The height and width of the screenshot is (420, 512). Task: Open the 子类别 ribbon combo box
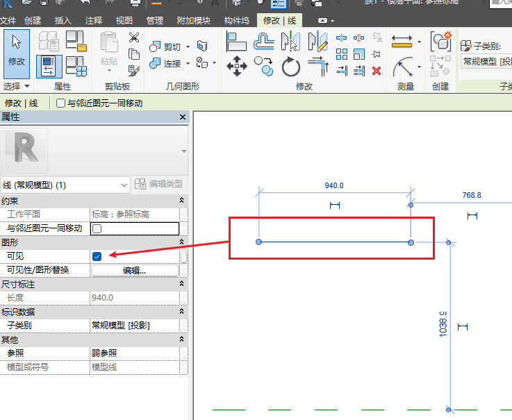coord(486,62)
